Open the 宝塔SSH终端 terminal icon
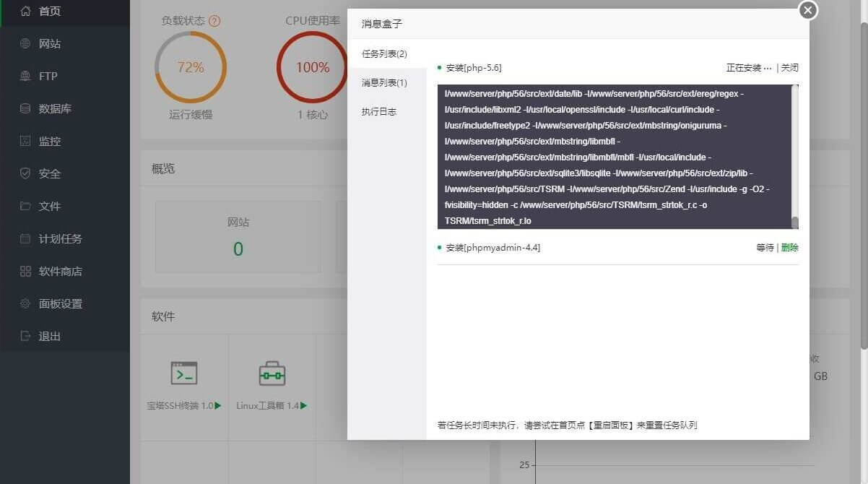868x484 pixels. pyautogui.click(x=183, y=373)
